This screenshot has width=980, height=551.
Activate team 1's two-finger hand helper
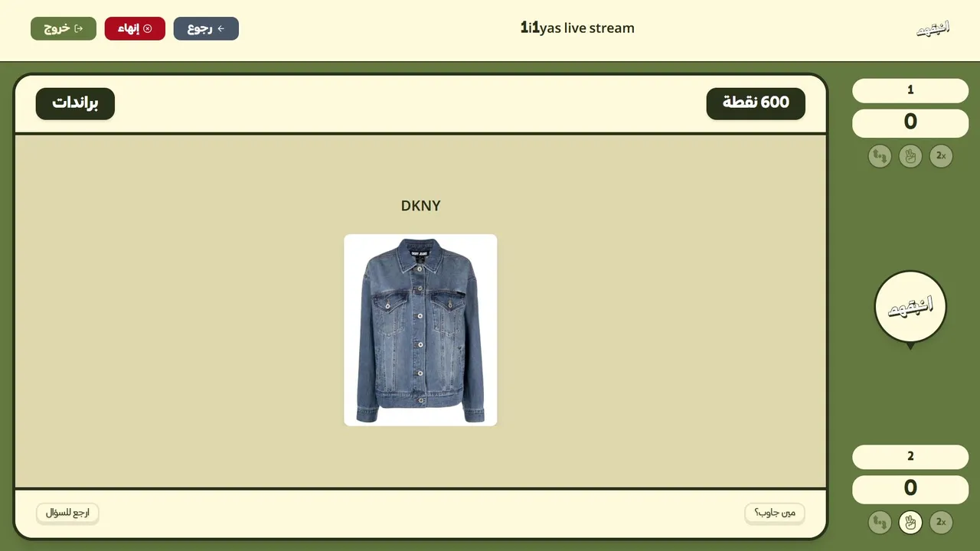tap(910, 156)
